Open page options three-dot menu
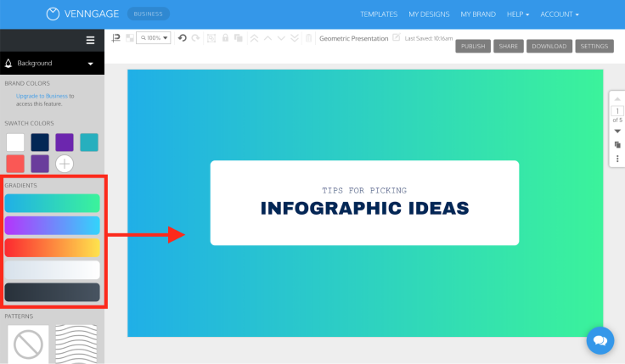 point(617,159)
